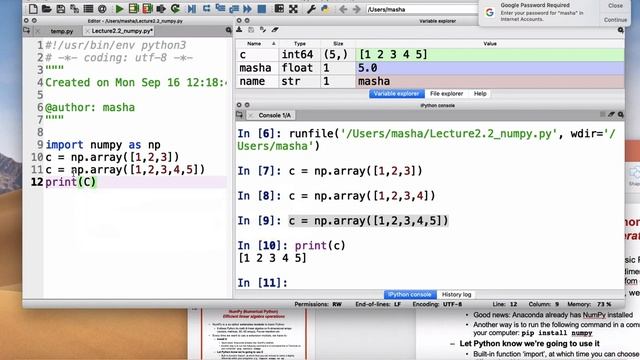
Task: Click the Google logo in the notification
Action: (x=490, y=13)
